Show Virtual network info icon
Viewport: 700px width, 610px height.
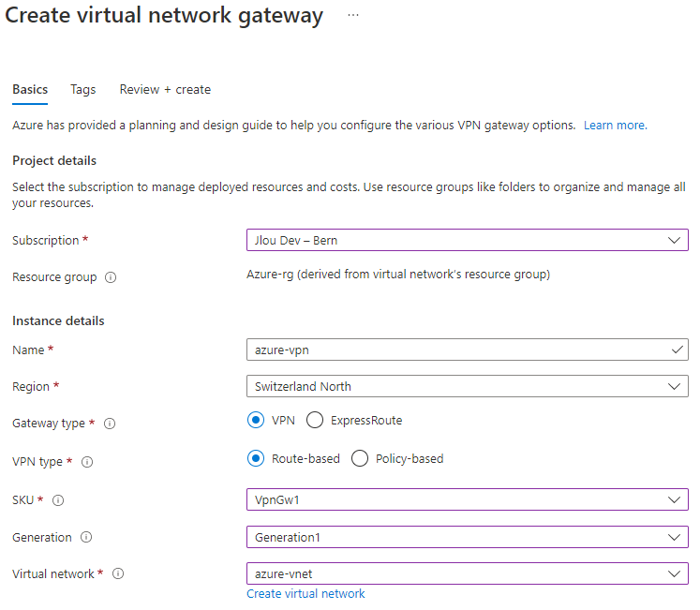point(118,573)
